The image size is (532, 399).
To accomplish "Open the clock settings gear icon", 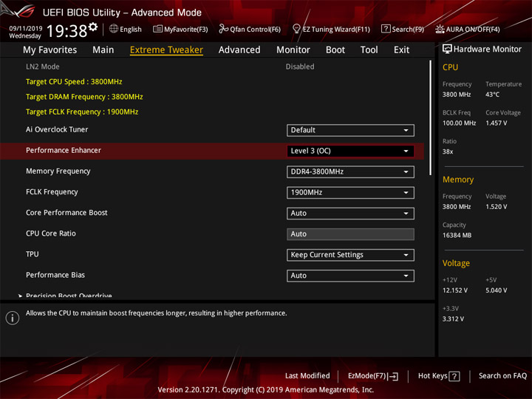I will 93,27.
